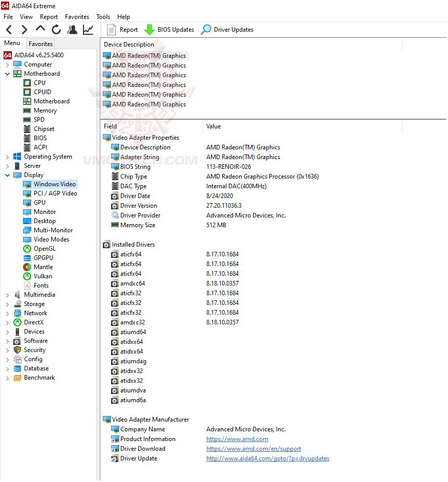Click the Security shield icon

(17, 350)
